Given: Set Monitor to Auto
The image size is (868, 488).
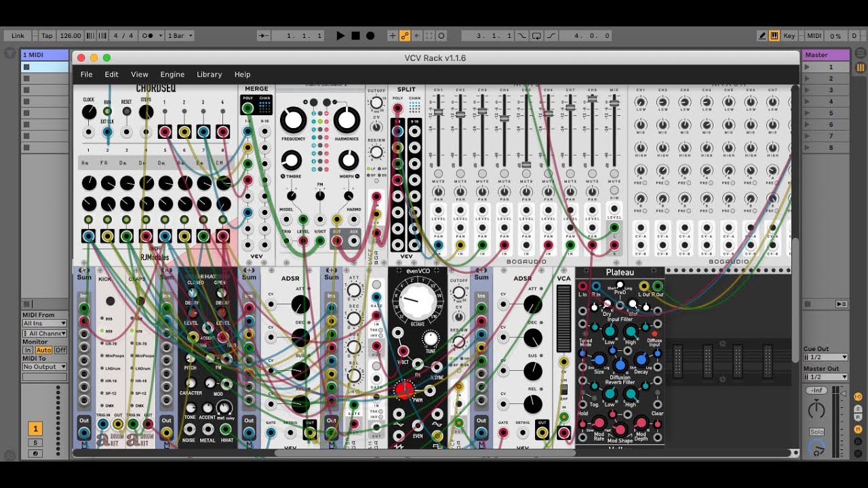Looking at the screenshot, I should [x=43, y=350].
